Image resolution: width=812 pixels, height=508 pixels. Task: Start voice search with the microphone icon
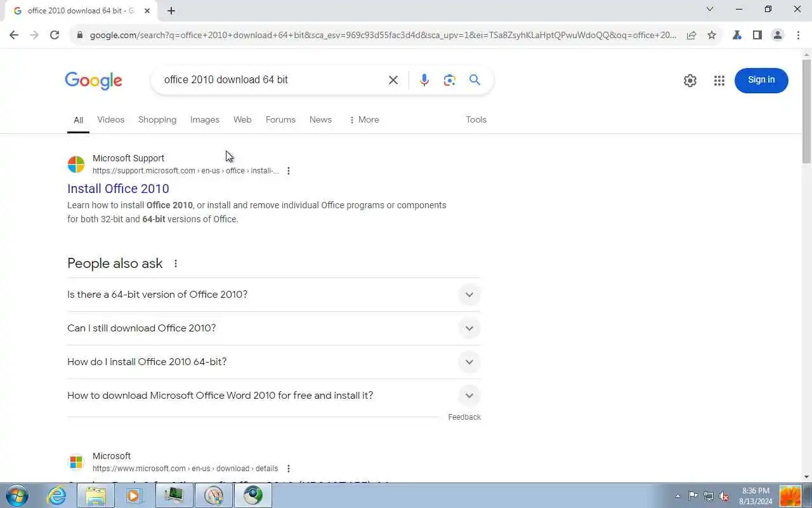tap(424, 80)
